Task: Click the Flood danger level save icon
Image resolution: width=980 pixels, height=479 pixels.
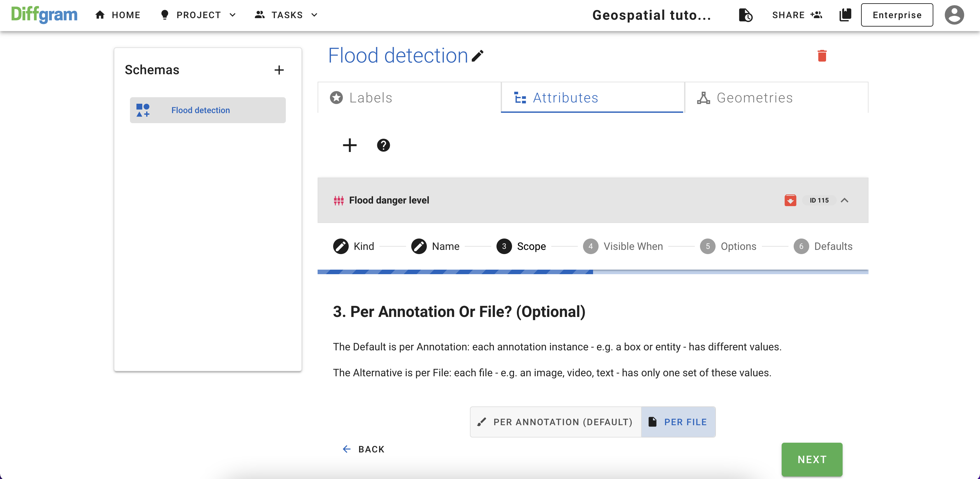Action: coord(791,200)
